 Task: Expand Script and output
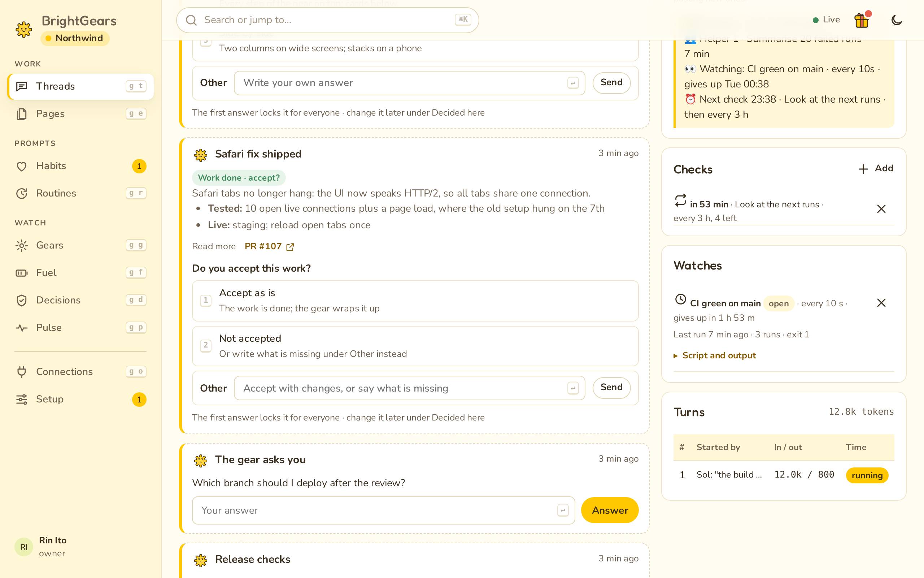(715, 355)
